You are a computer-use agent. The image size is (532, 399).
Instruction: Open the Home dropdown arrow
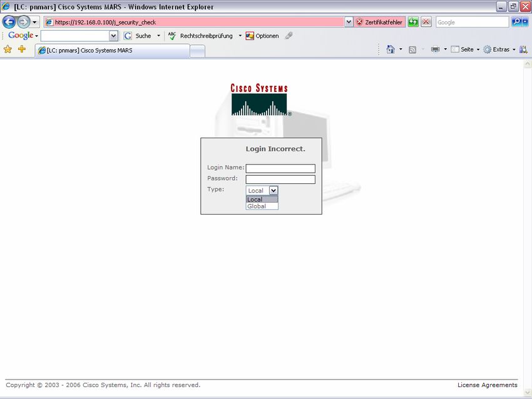pos(401,49)
